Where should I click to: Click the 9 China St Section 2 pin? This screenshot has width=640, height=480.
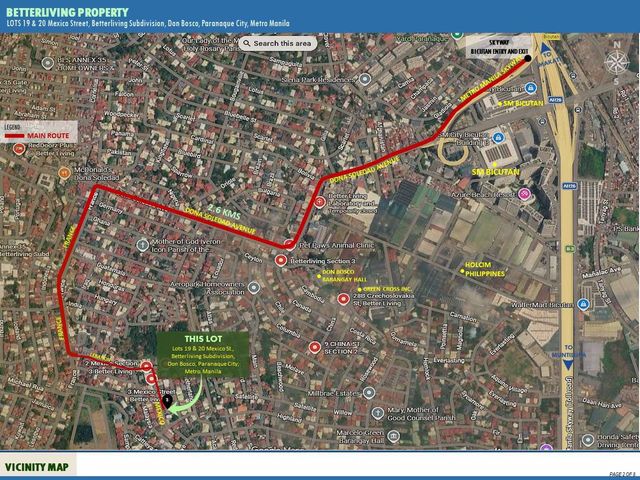314,347
